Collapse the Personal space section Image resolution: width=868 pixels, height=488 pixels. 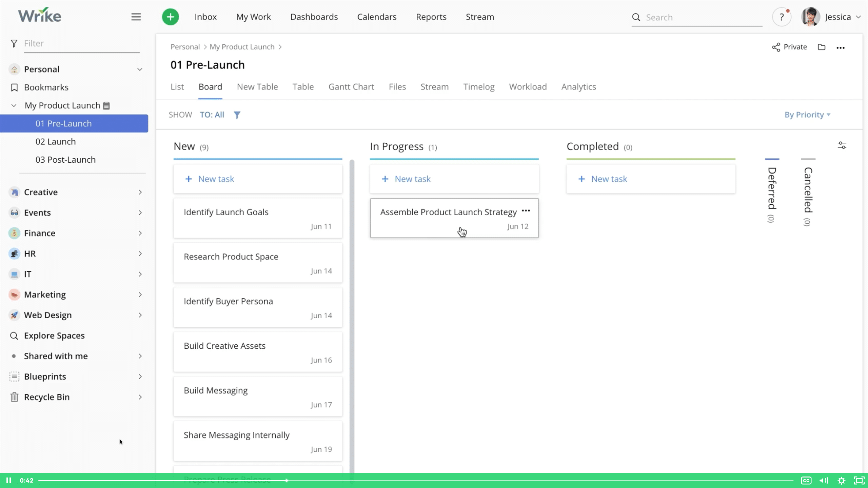pyautogui.click(x=140, y=69)
